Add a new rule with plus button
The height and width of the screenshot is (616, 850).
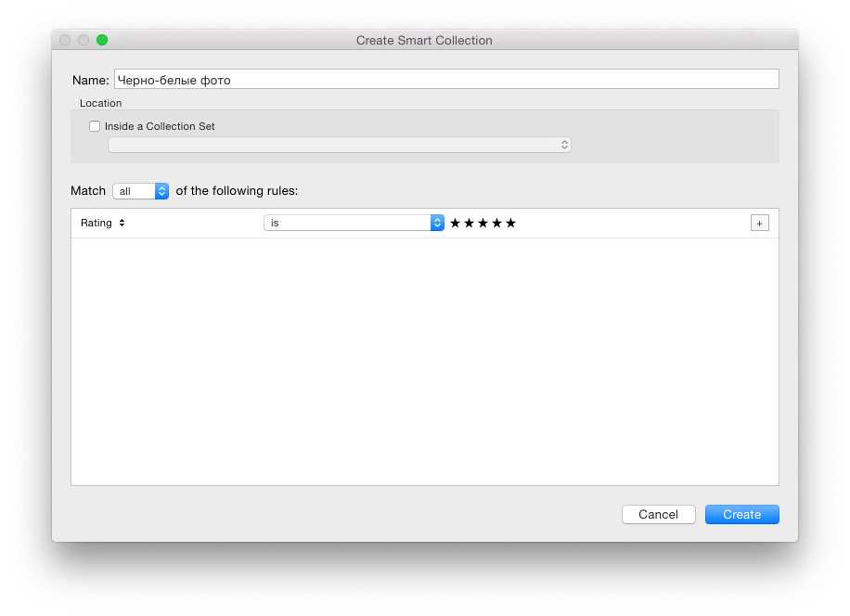click(759, 224)
